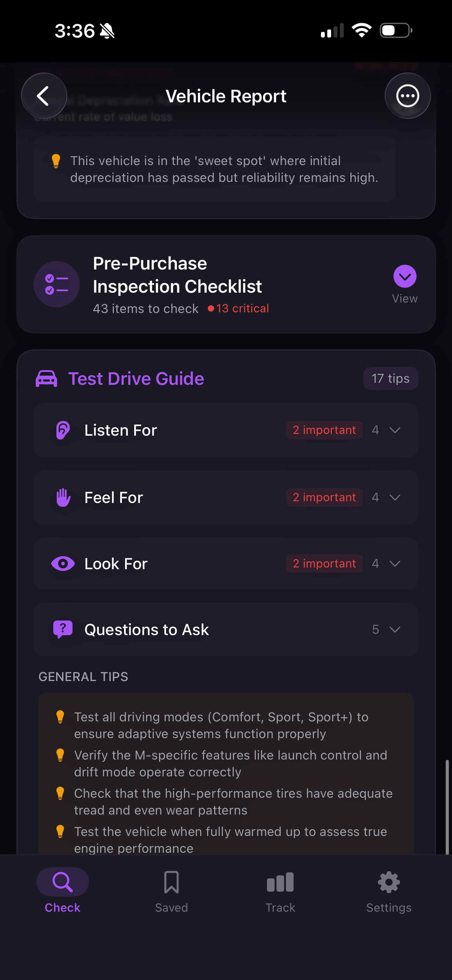Open the Track bar-chart icon

[280, 882]
